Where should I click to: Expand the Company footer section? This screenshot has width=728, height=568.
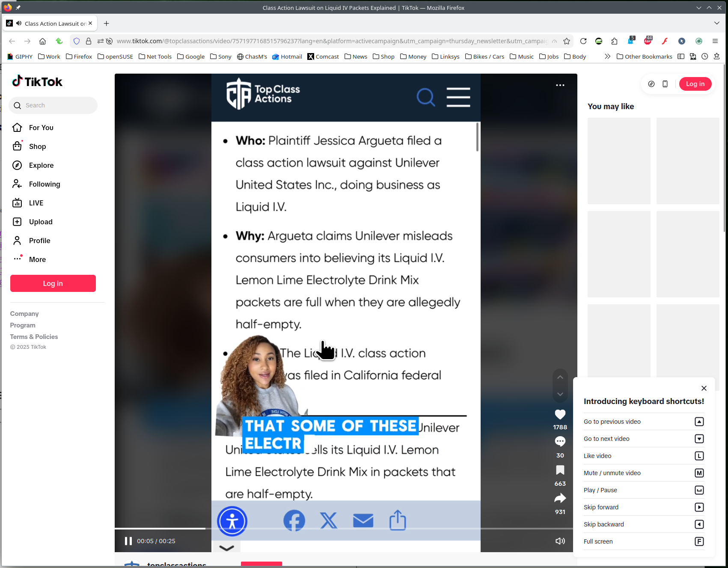tap(24, 314)
